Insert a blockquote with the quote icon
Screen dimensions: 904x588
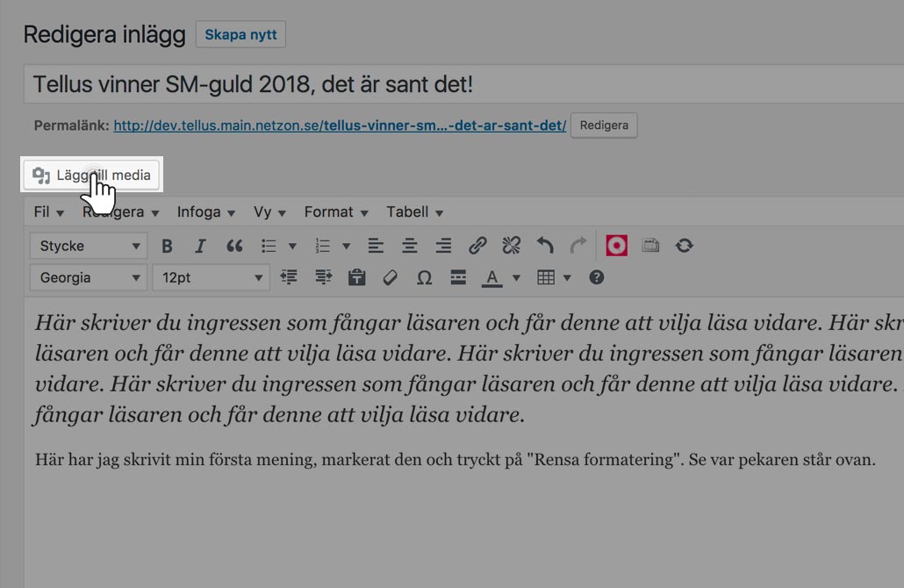coord(234,246)
